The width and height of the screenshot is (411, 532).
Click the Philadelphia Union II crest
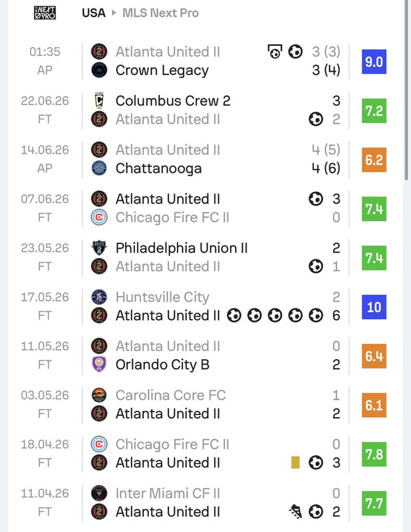point(99,248)
